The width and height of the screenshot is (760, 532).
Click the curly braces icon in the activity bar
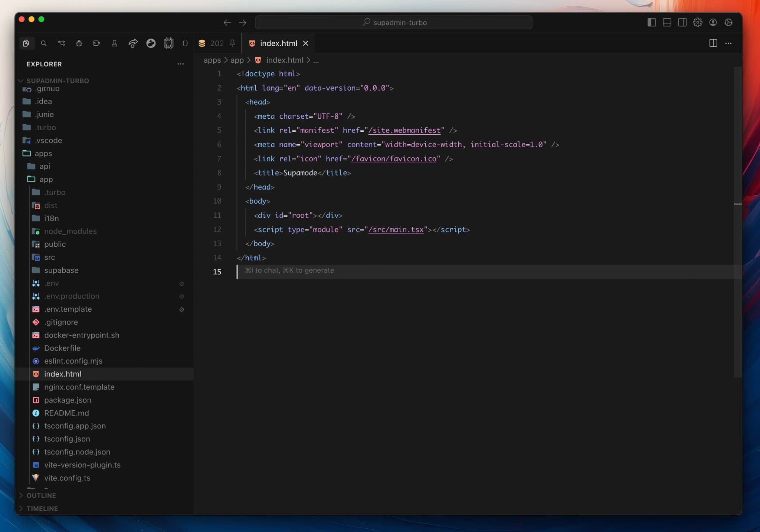(185, 43)
